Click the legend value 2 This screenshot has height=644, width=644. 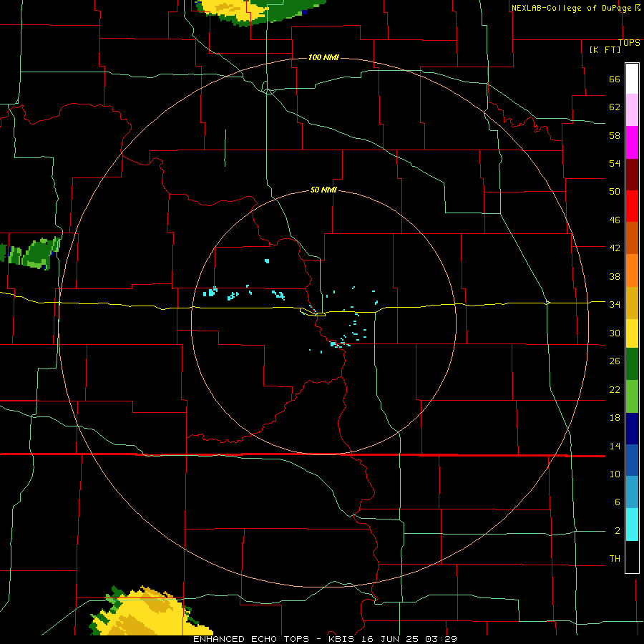[618, 531]
